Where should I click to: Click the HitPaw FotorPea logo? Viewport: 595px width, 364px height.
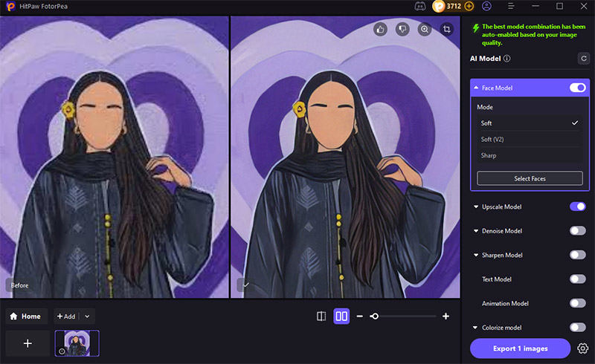pyautogui.click(x=10, y=7)
